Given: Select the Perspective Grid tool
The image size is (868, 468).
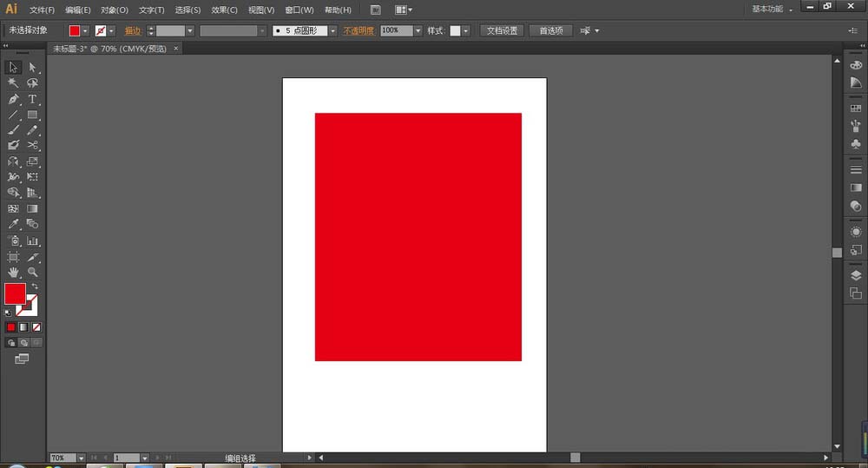Looking at the screenshot, I should coord(33,193).
